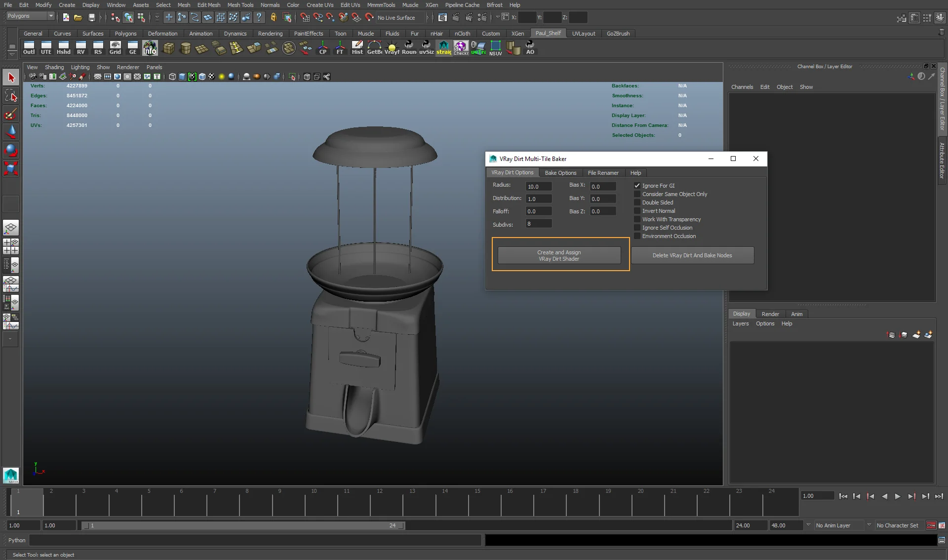Open the AO shelf script
Screen dimensions: 948x560
(x=530, y=48)
